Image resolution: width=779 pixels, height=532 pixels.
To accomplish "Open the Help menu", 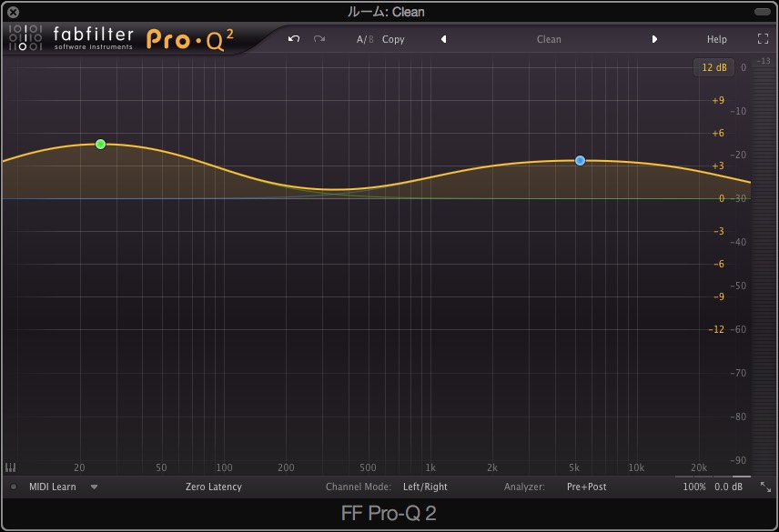I will (x=716, y=39).
